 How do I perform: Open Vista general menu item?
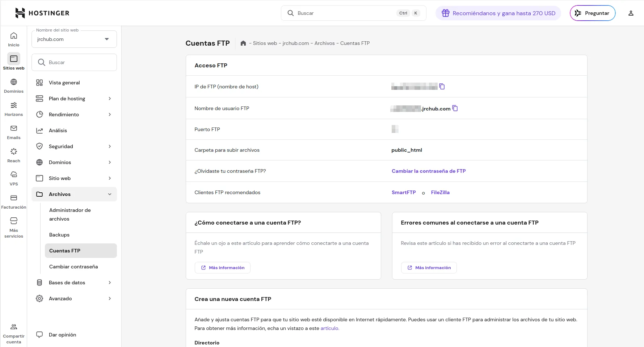tap(74, 83)
